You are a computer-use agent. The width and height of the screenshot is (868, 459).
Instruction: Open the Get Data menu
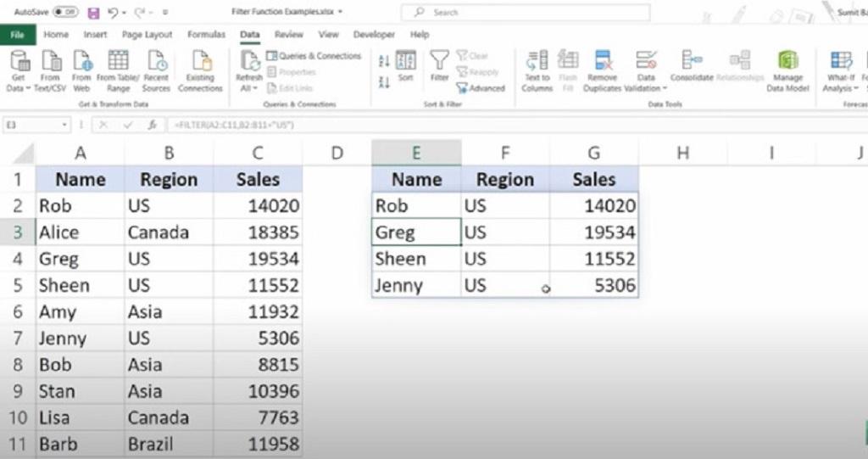(19, 71)
